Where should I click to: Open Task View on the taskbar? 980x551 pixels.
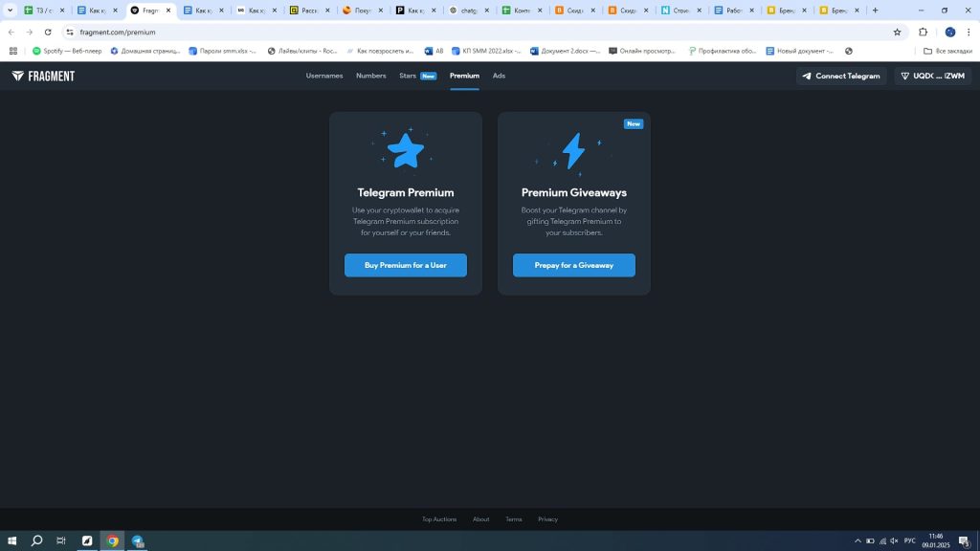click(x=61, y=540)
